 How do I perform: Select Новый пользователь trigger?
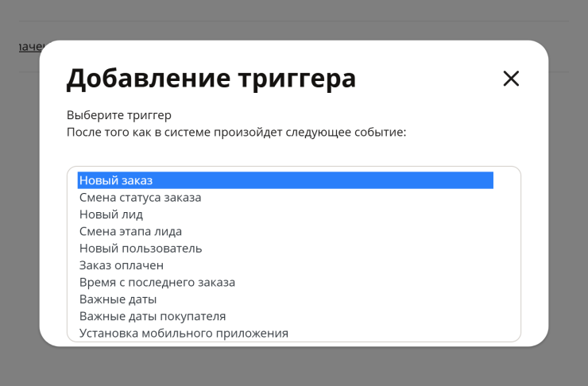[285, 249]
